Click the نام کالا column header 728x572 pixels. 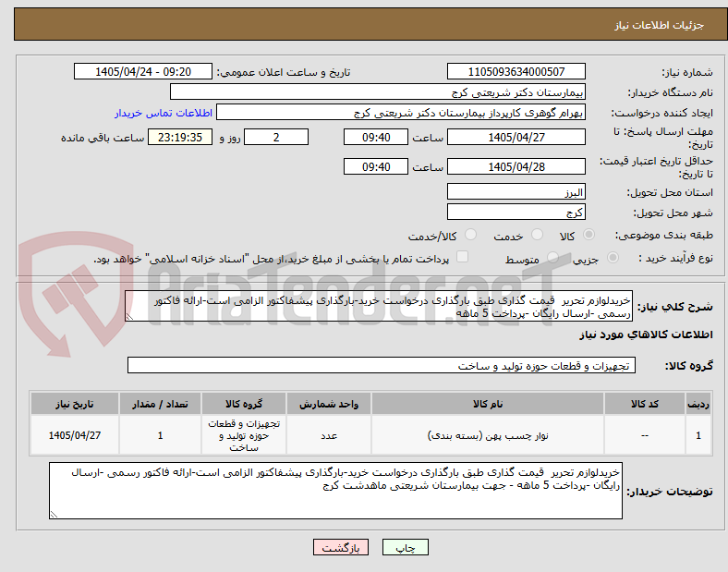(488, 404)
